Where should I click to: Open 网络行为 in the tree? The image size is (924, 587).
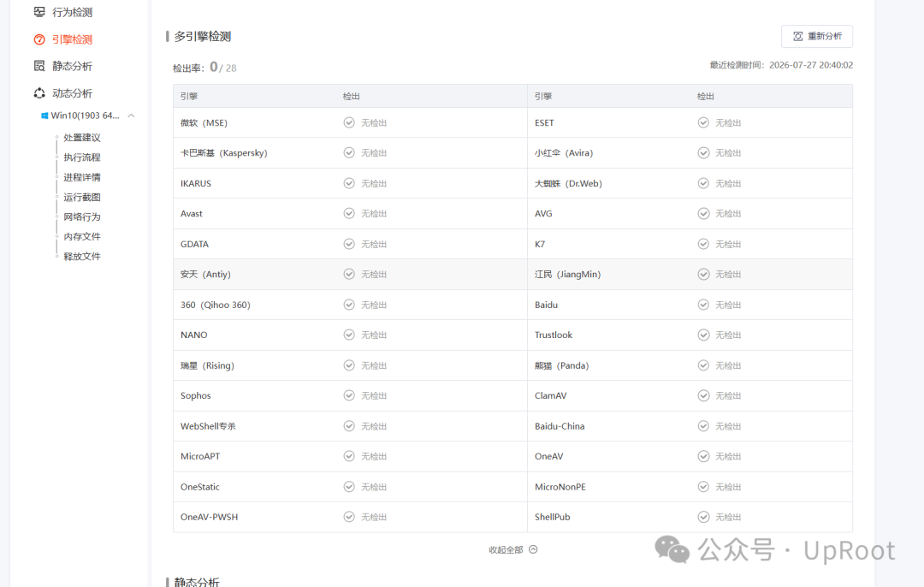pos(82,216)
